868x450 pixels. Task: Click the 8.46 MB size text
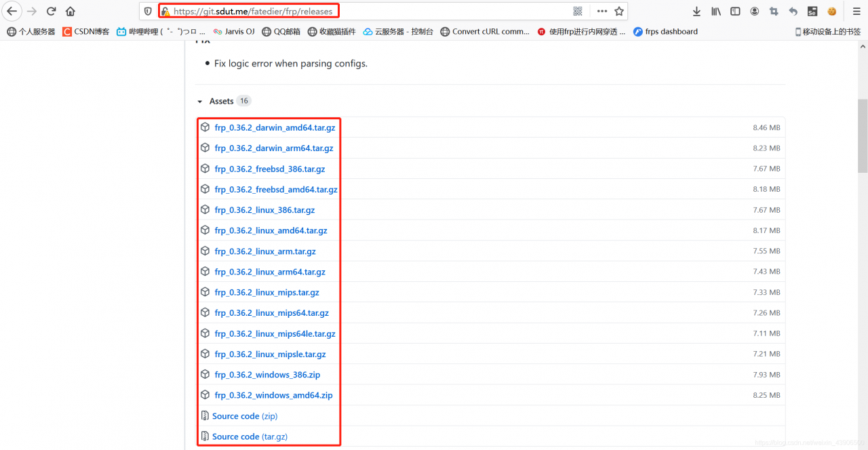[x=766, y=127]
